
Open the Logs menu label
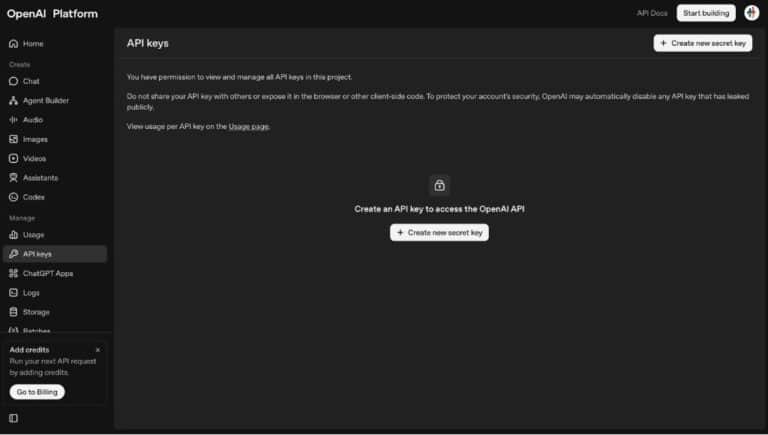click(31, 292)
